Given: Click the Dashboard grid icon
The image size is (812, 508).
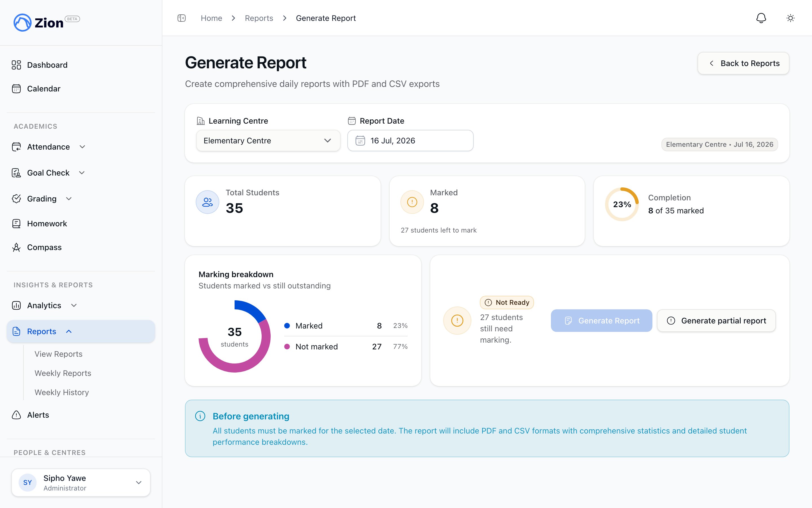Looking at the screenshot, I should [16, 65].
